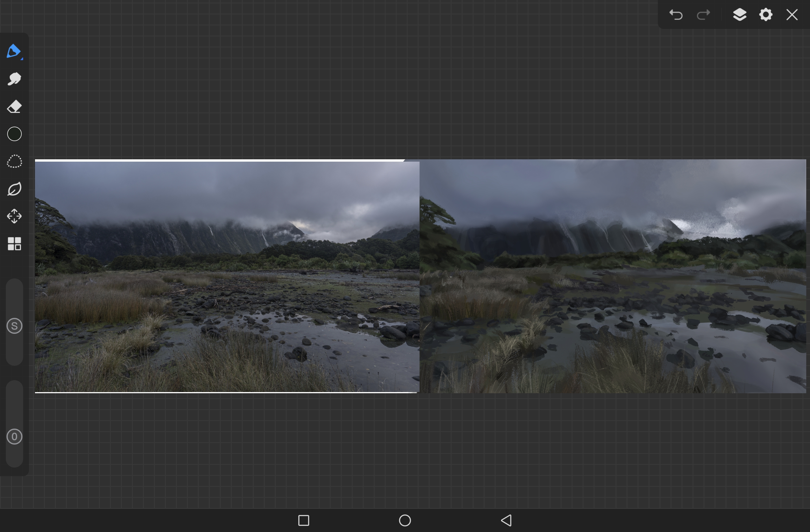810x532 pixels.
Task: Click the brush size S slider
Action: point(14,322)
